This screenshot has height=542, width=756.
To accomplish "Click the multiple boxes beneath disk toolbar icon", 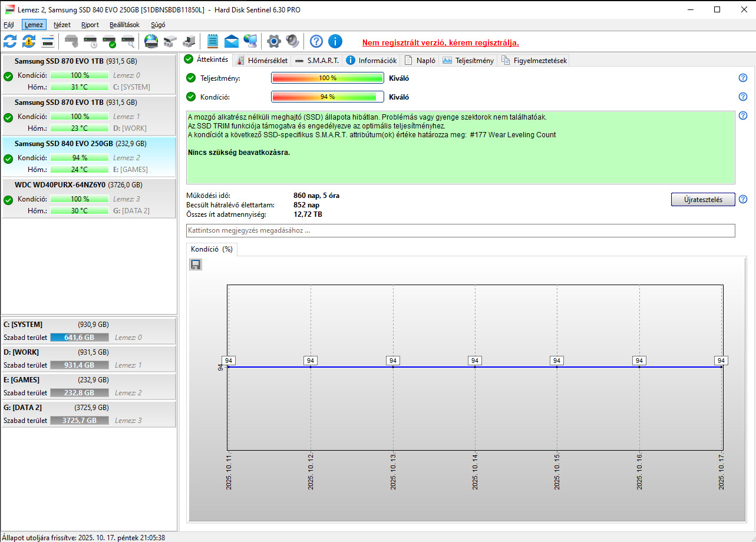I will 170,41.
